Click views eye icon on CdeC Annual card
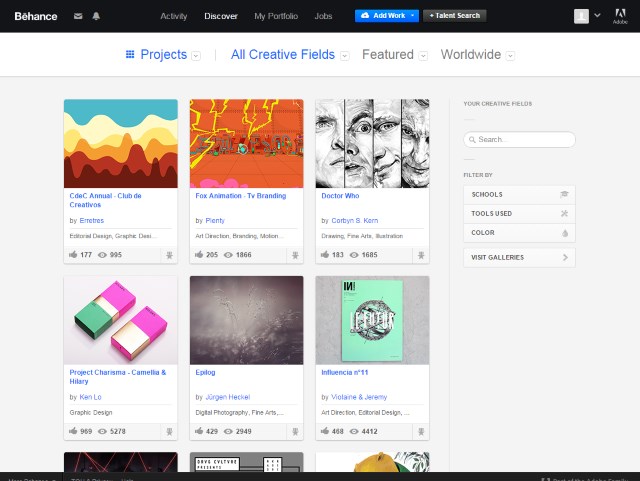Viewport: 640px width, 481px height. [102, 255]
